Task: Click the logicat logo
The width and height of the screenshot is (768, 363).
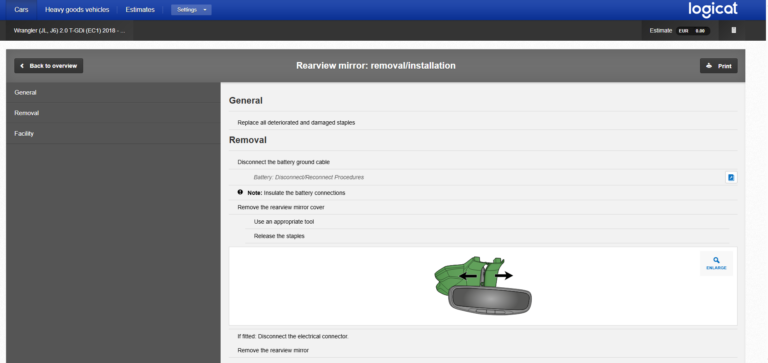Action: click(713, 9)
